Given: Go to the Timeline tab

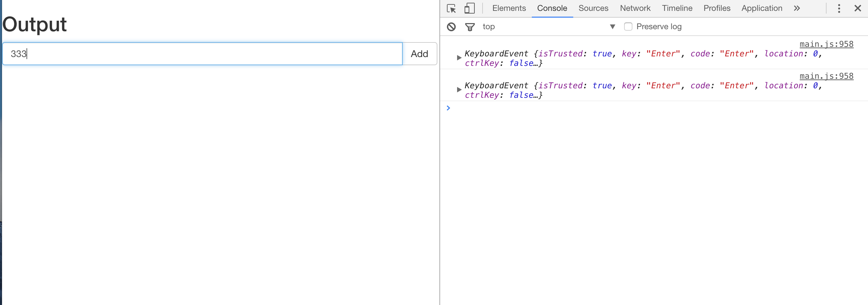Looking at the screenshot, I should coord(677,8).
